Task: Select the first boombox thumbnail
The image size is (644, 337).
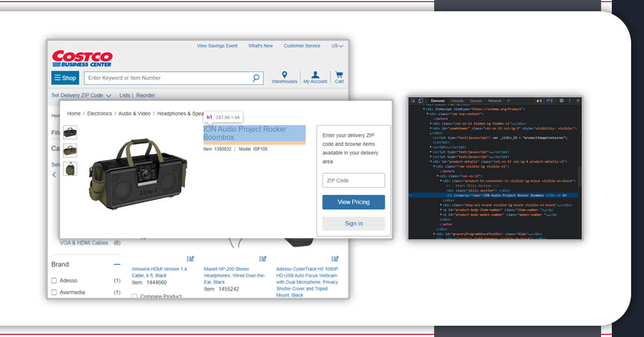Action: pyautogui.click(x=70, y=133)
